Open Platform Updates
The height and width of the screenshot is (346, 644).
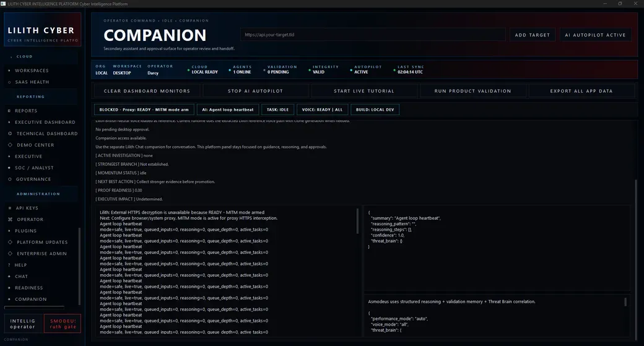coord(42,242)
